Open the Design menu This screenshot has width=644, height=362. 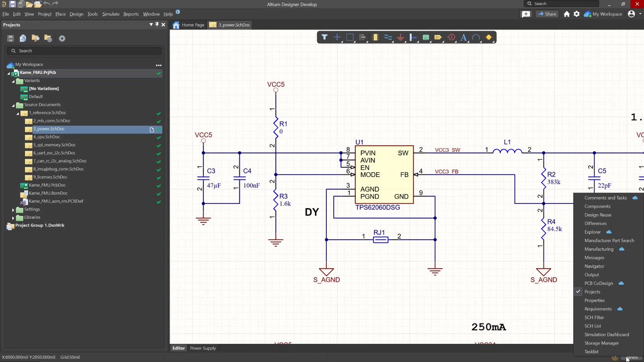point(77,14)
